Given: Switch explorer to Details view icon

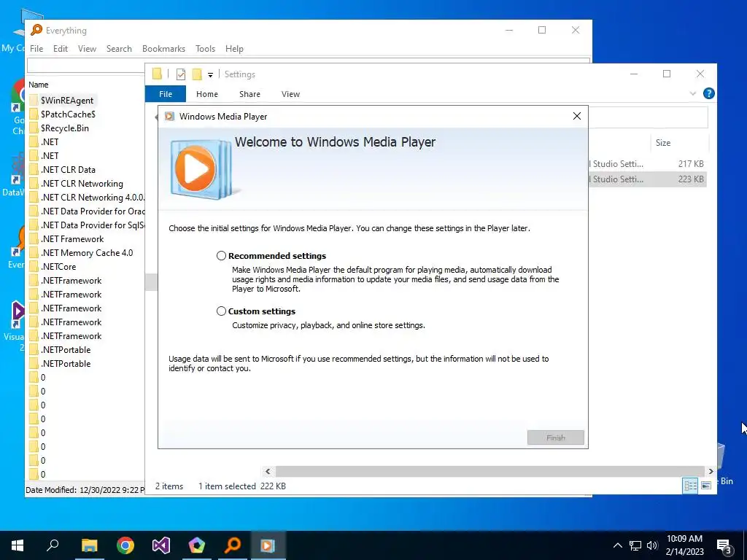Looking at the screenshot, I should 690,485.
